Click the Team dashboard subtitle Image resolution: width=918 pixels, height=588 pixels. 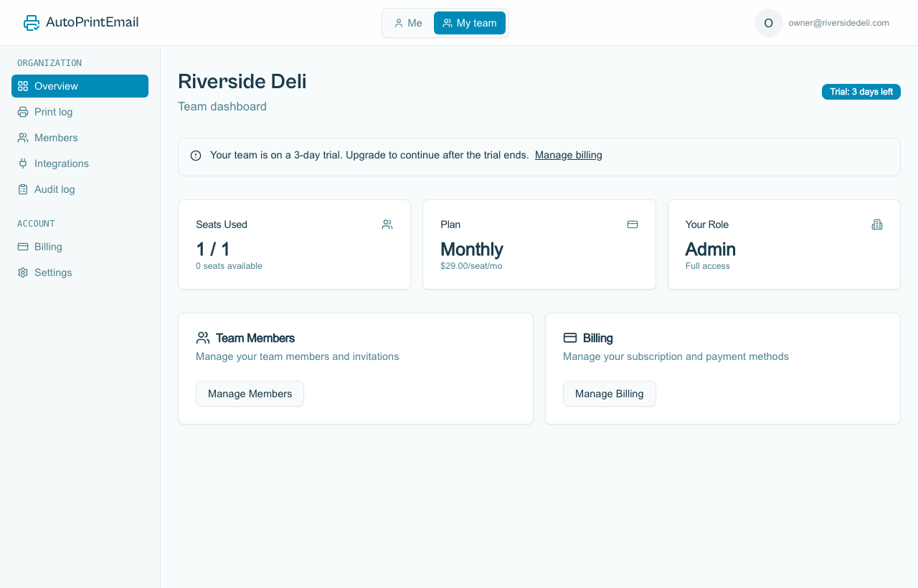point(222,106)
